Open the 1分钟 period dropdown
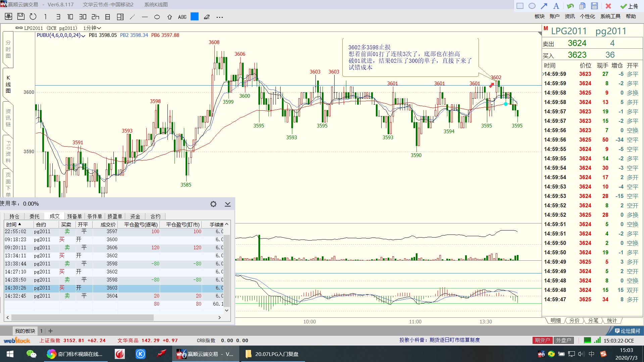 (92, 28)
